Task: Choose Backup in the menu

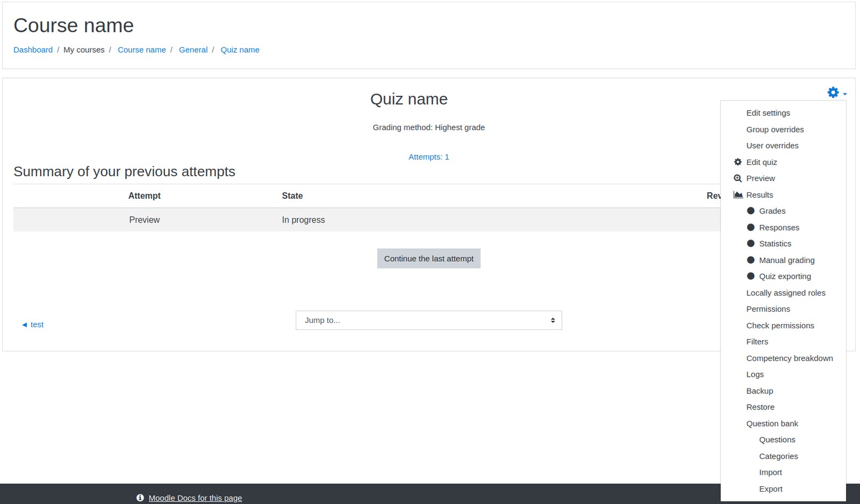Action: [759, 391]
